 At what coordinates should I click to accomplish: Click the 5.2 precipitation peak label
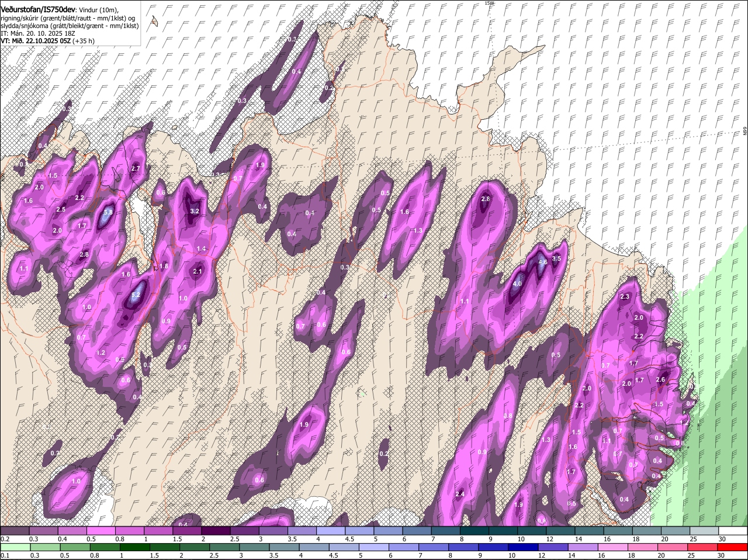pos(136,296)
